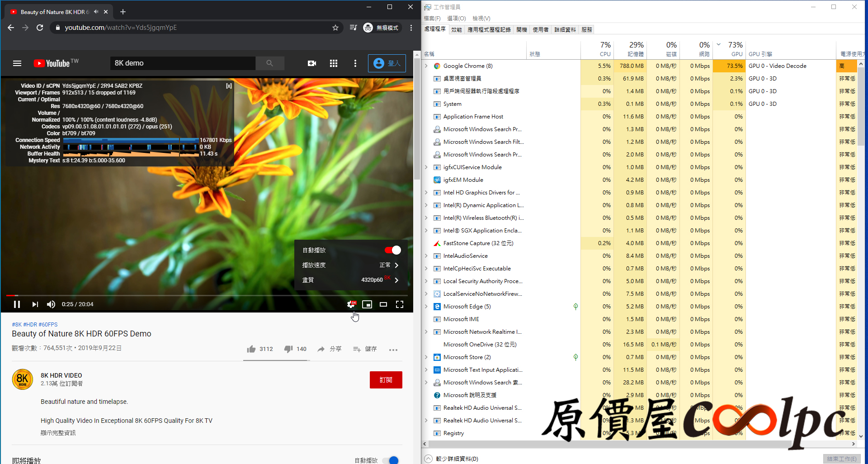Sort processes by CPU column header
868x464 pixels.
tap(597, 49)
